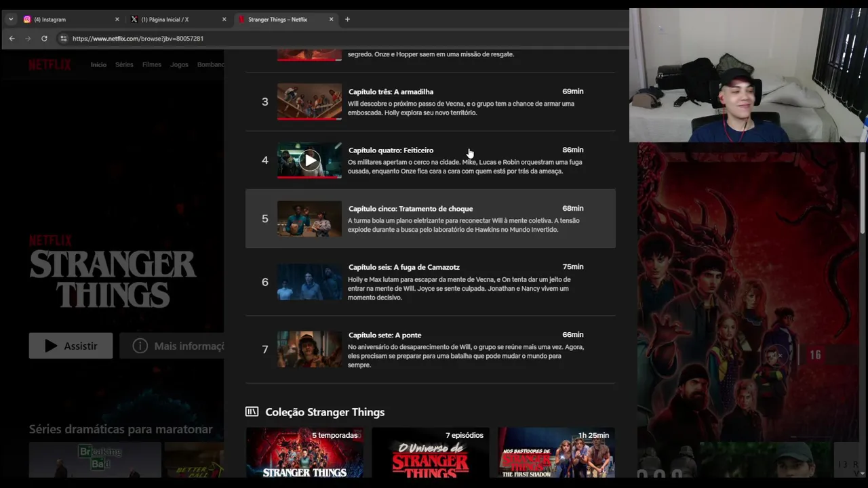
Task: Select title Capítulo três: A armadilha
Action: click(391, 91)
